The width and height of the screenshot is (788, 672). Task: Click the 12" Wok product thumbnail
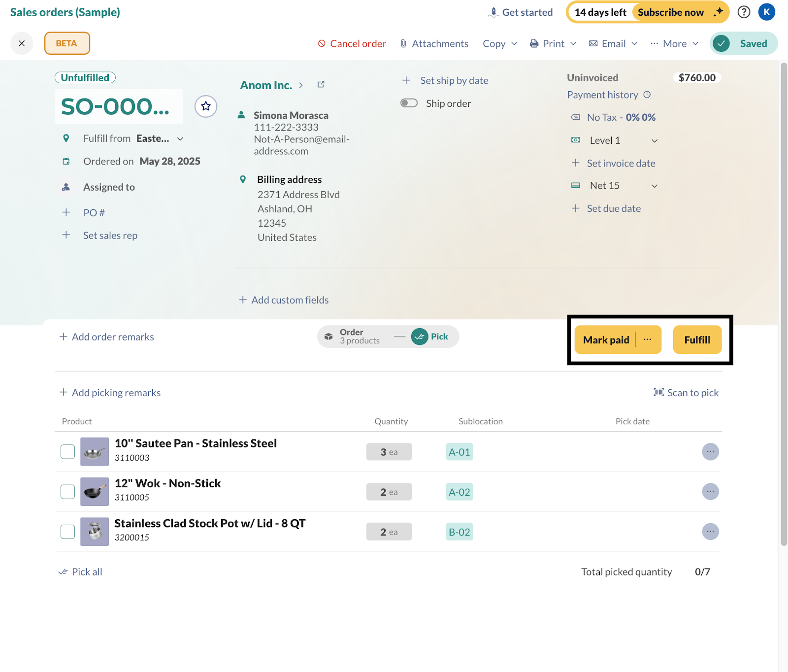[x=95, y=492]
